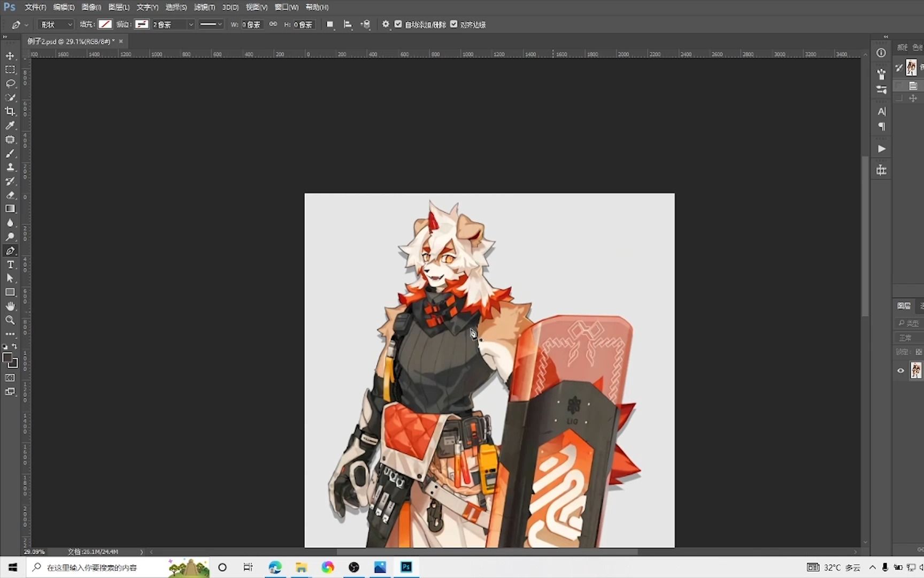This screenshot has width=924, height=578.
Task: Open the Info panel icon
Action: pos(881,52)
